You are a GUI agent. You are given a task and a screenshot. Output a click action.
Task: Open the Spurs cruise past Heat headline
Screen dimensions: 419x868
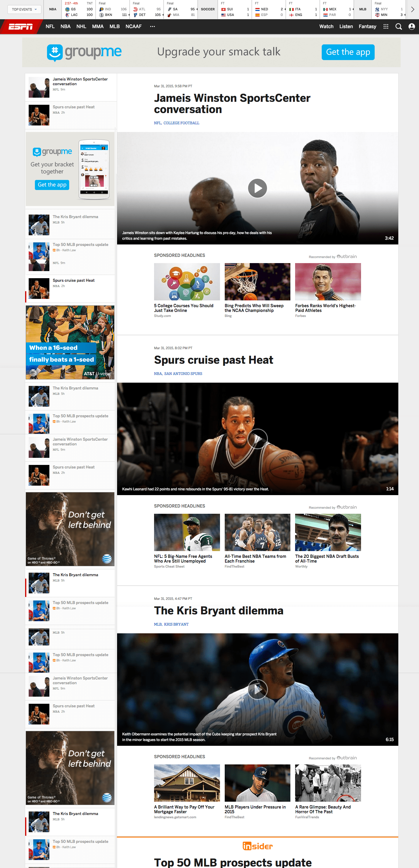pyautogui.click(x=214, y=360)
